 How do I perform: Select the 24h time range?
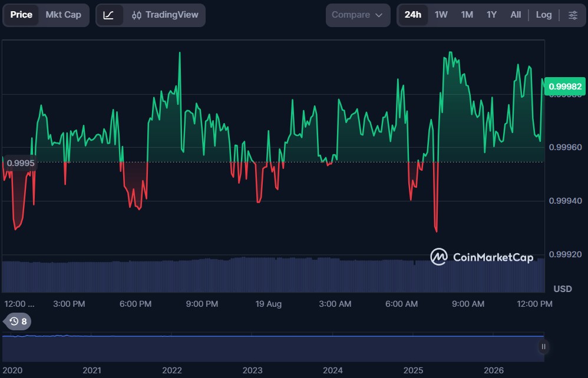point(412,15)
